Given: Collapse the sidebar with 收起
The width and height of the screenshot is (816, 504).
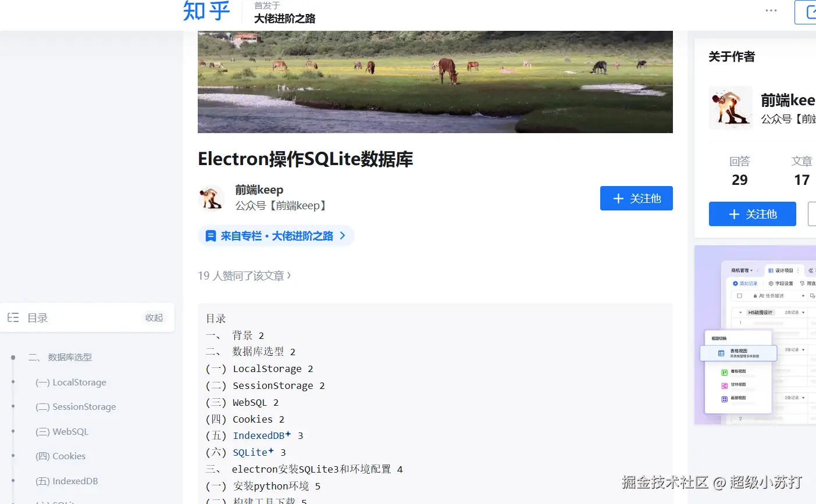Looking at the screenshot, I should click(x=154, y=317).
